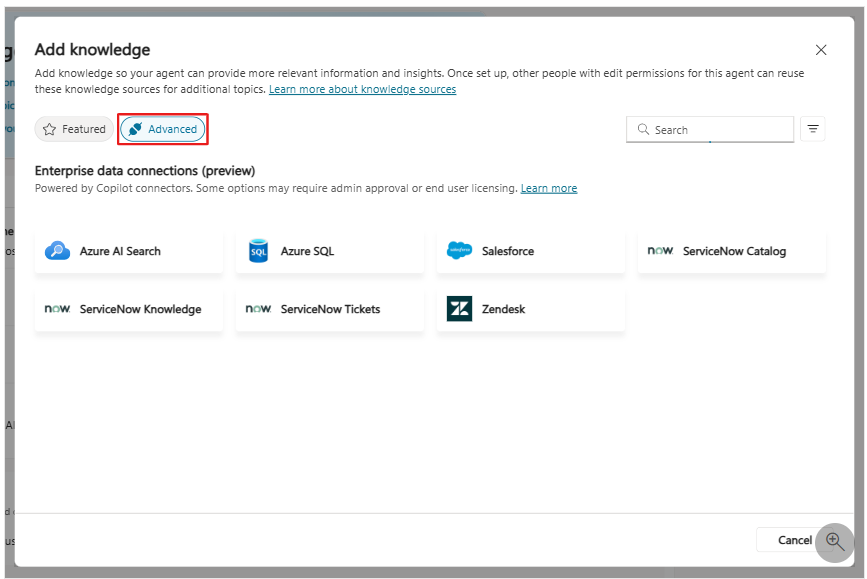This screenshot has width=867, height=579.
Task: Choose the Azure SQL connector
Action: [x=330, y=251]
